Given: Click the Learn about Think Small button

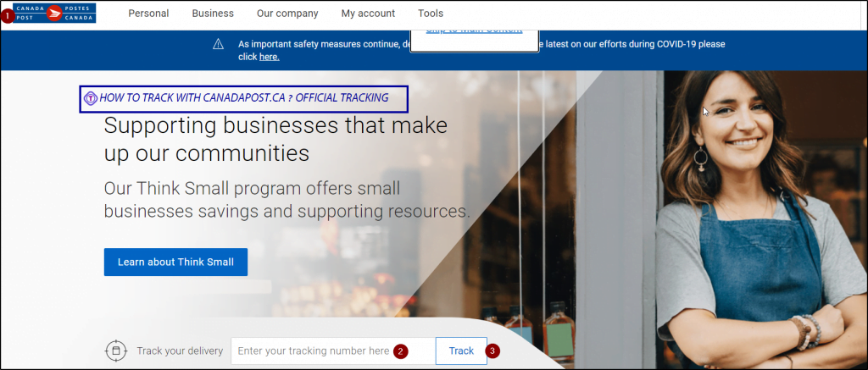Looking at the screenshot, I should 175,262.
